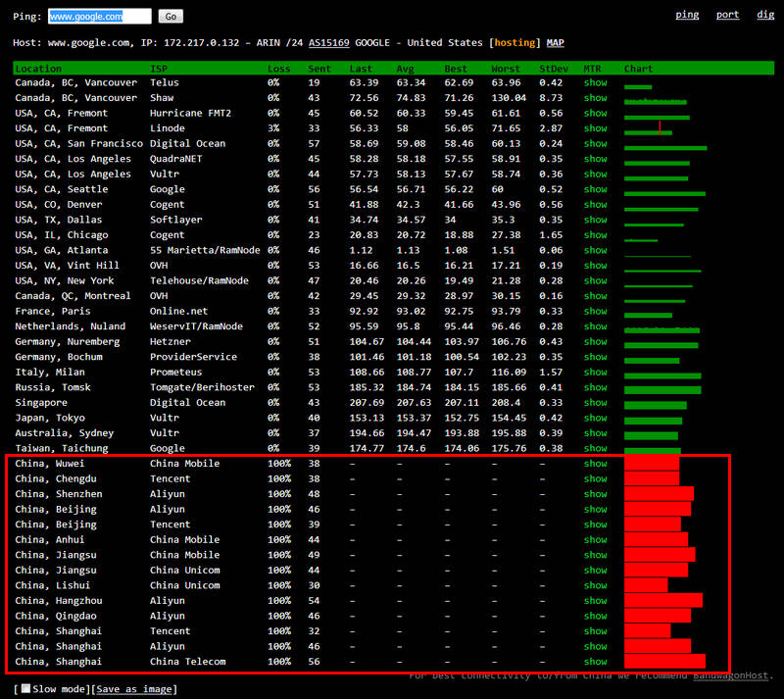
Task: Enable the Slow mode checkbox
Action: 26,689
